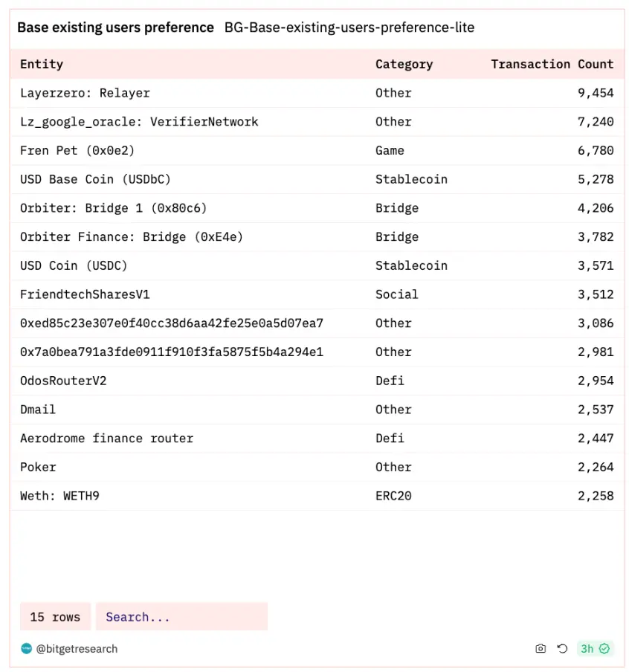This screenshot has width=629, height=672.
Task: Open Base existing users preference title
Action: point(115,28)
